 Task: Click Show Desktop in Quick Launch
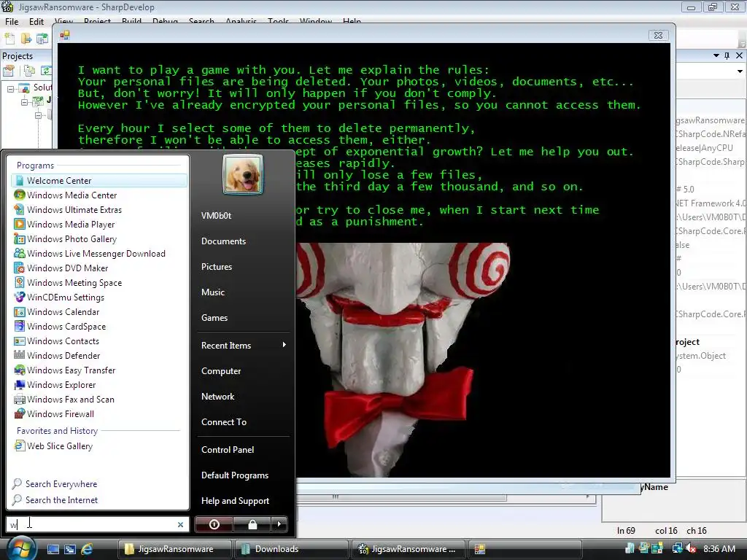(x=53, y=549)
